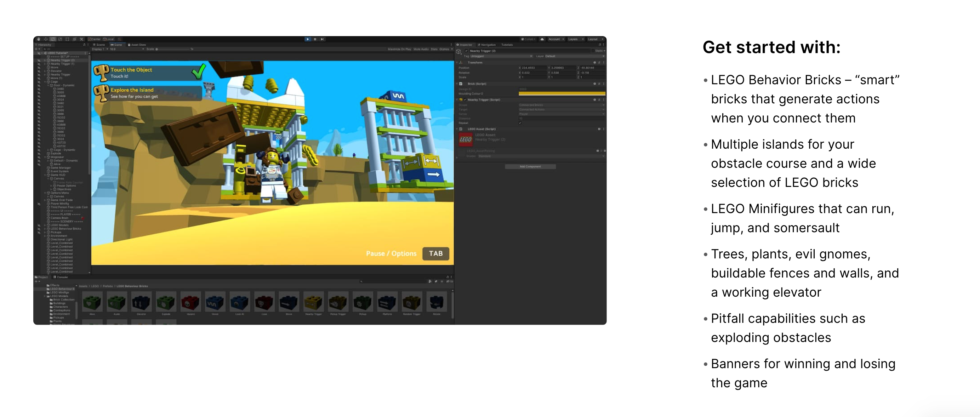Select the Rect Transform tool
Screen dimensions: 980x417
68,39
